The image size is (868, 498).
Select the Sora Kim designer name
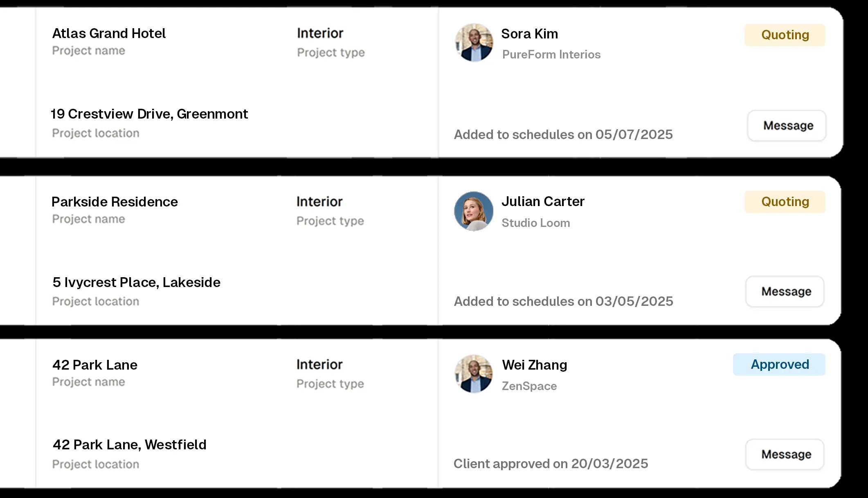(x=530, y=34)
